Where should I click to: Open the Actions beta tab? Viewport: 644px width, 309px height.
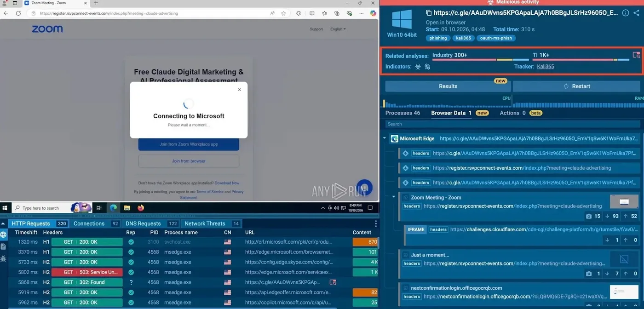click(521, 113)
